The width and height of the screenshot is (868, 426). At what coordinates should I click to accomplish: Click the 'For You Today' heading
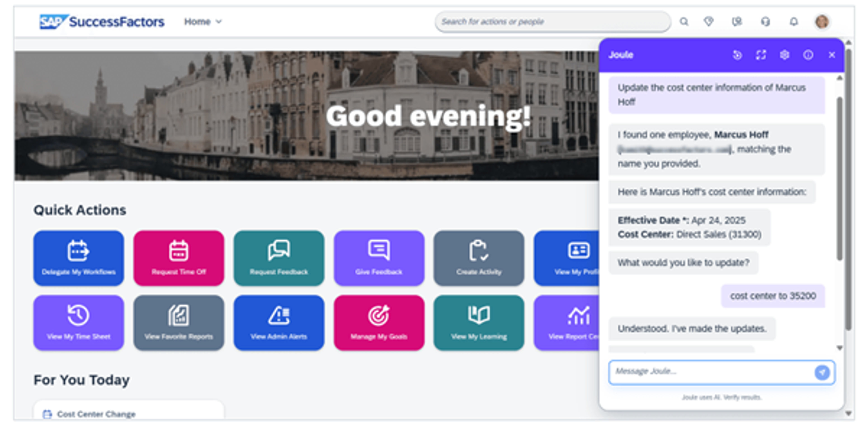(x=81, y=380)
